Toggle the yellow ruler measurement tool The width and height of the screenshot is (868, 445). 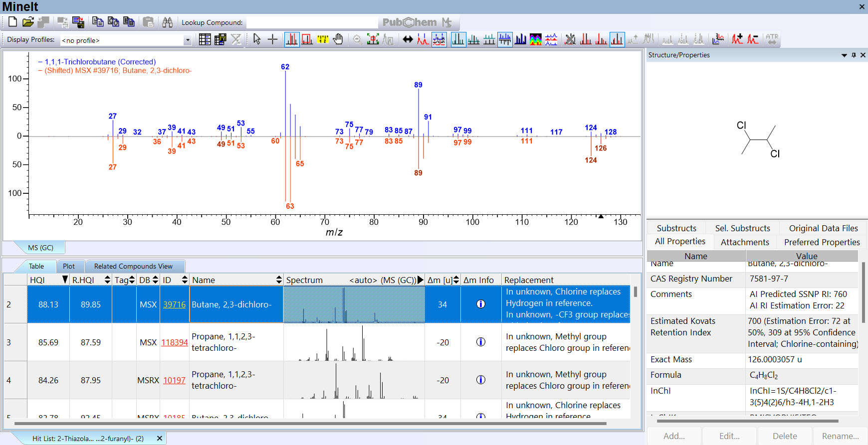click(323, 39)
